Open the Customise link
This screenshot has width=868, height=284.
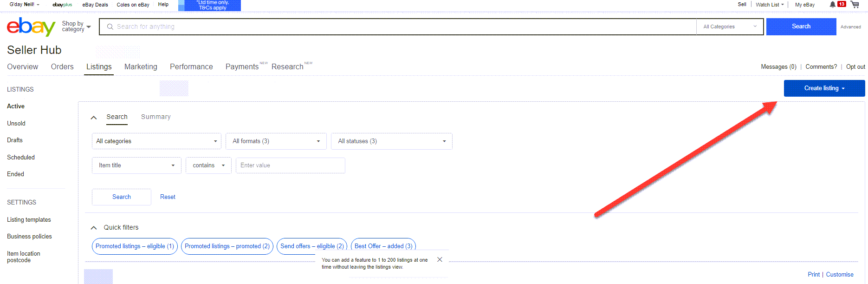pyautogui.click(x=840, y=275)
